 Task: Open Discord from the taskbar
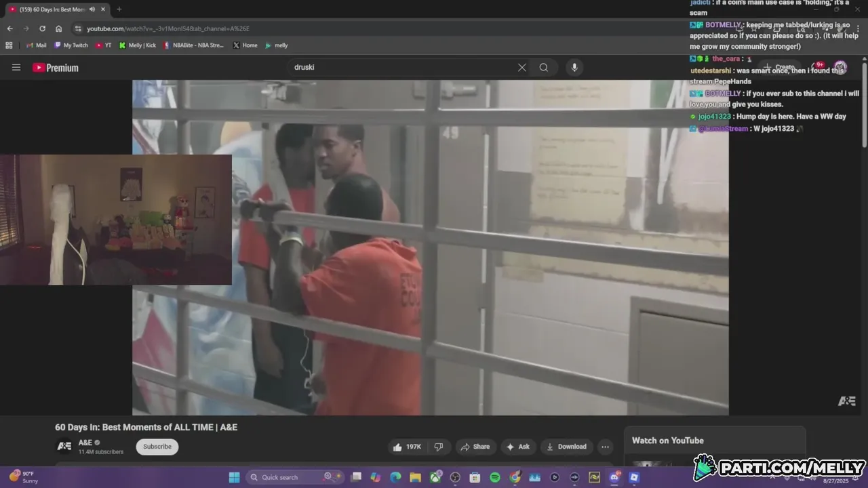tap(614, 477)
